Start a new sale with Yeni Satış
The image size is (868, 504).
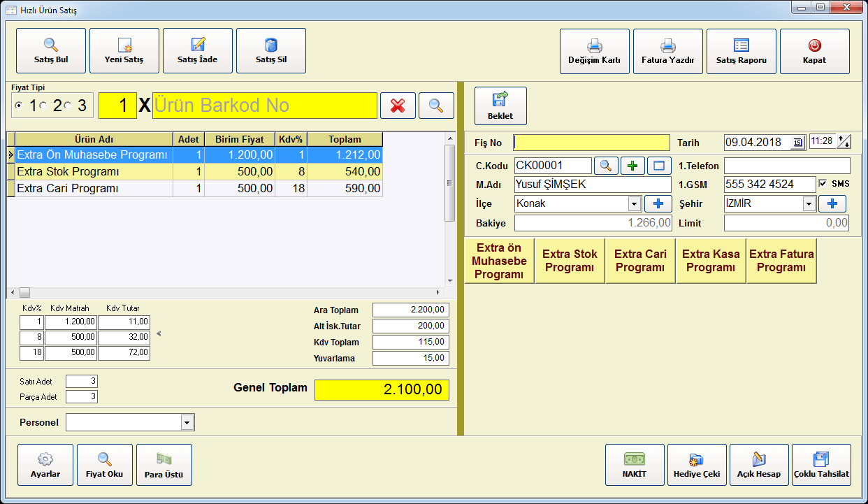(124, 50)
